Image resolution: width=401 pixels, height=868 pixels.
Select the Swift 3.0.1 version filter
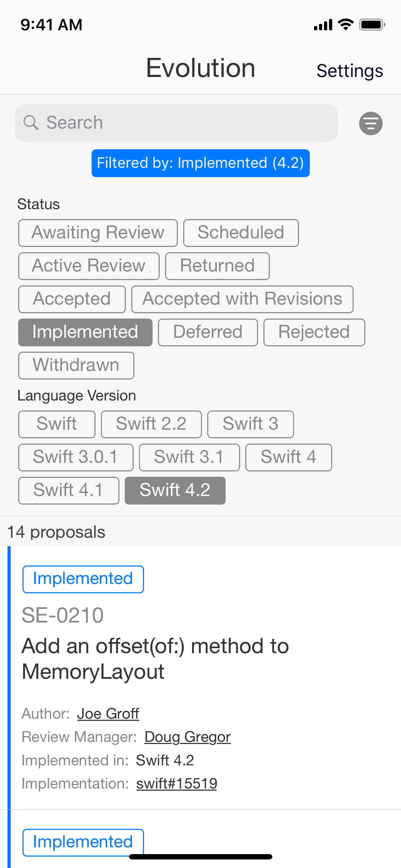tap(76, 458)
